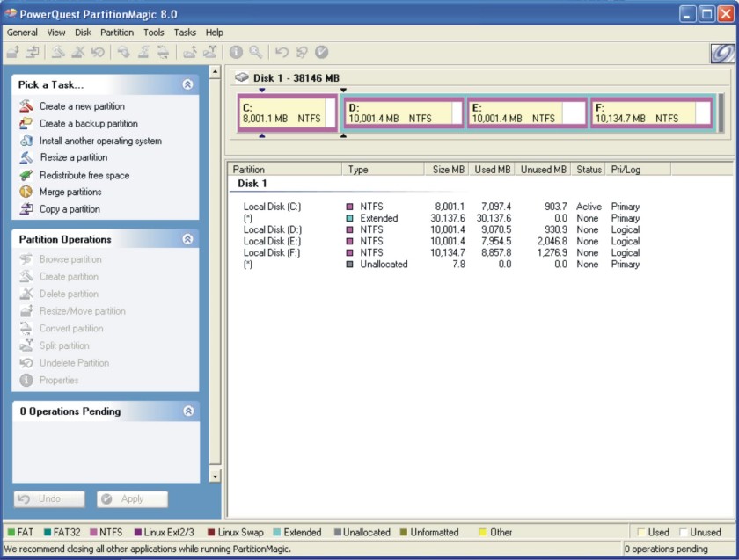The image size is (739, 560).
Task: Click the sidebar scrollbar up arrow
Action: pos(215,72)
